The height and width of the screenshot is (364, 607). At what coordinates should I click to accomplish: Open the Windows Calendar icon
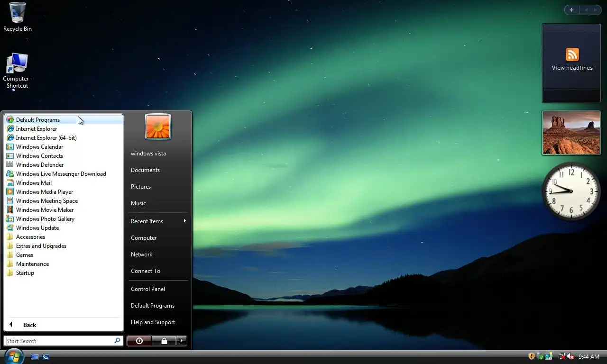(10, 147)
